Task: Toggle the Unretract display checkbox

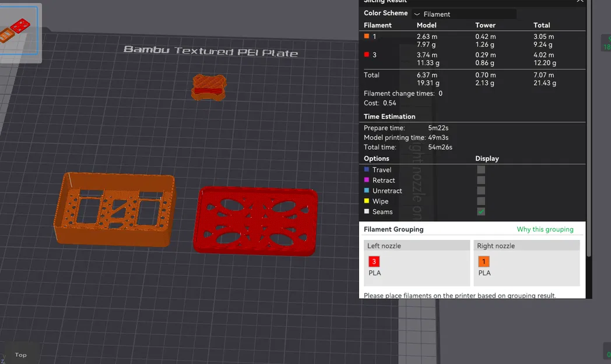Action: pyautogui.click(x=481, y=191)
